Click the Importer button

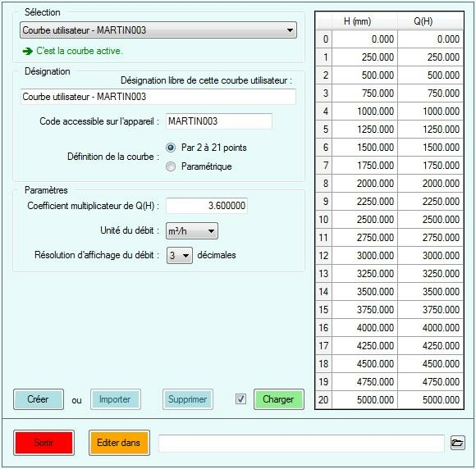point(116,399)
